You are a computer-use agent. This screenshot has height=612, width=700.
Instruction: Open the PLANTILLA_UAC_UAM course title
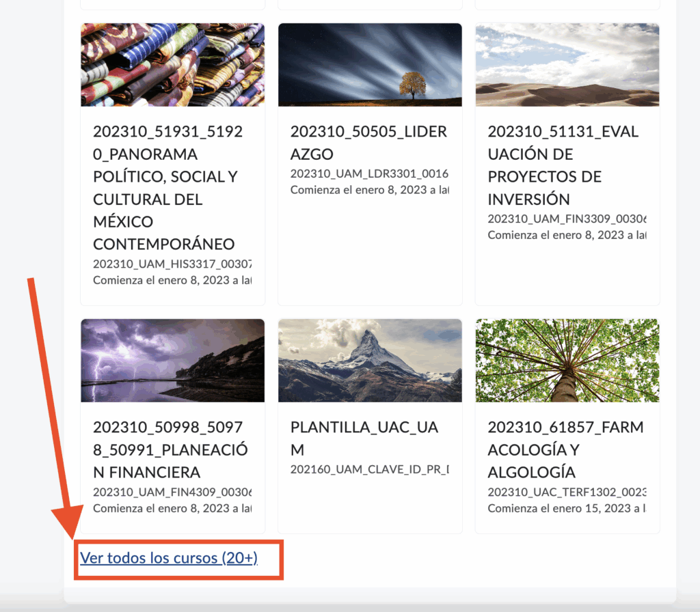click(x=364, y=439)
